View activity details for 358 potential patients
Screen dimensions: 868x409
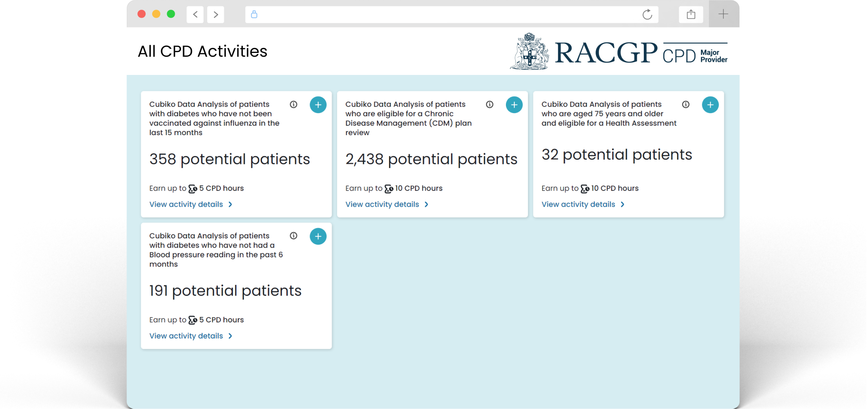[x=191, y=204]
